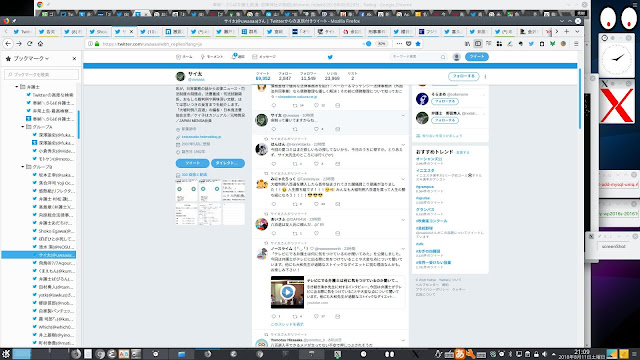Close the bookmarks sidebar with X
Screen dimensions: 640x360
pyautogui.click(x=74, y=59)
